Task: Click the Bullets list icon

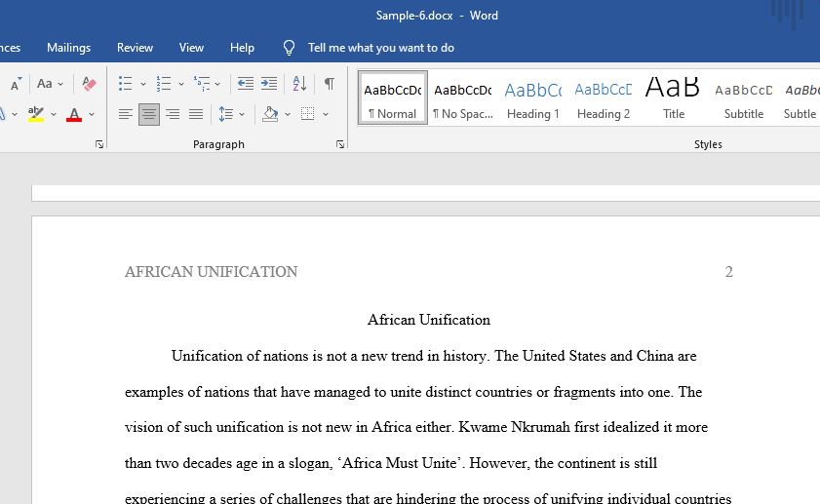Action: (x=126, y=84)
